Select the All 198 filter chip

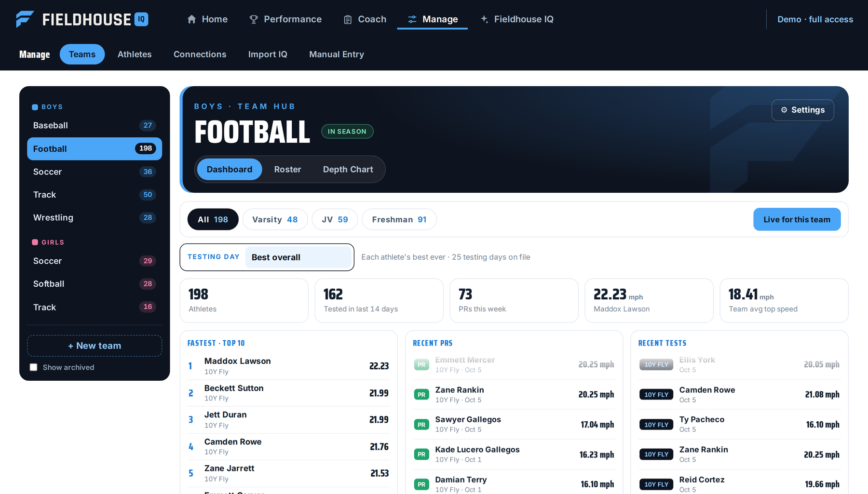click(x=213, y=219)
